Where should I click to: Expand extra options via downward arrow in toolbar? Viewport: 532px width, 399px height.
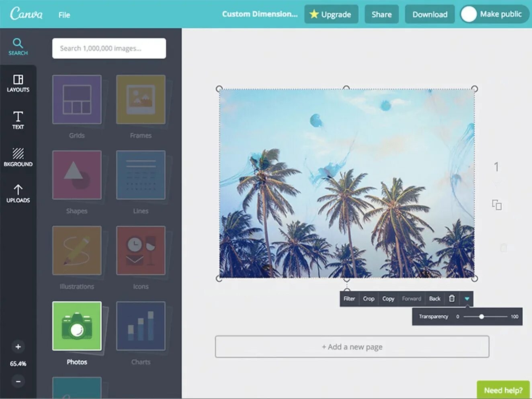pyautogui.click(x=467, y=299)
